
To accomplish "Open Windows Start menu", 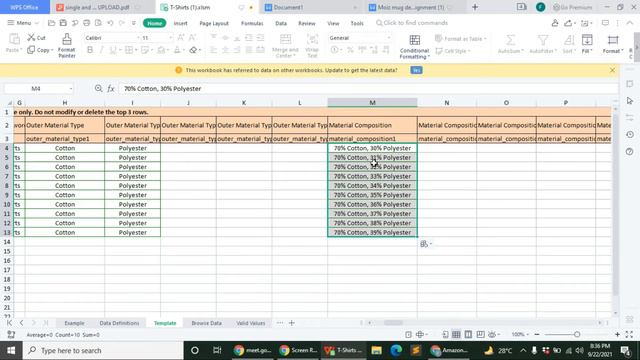I will pyautogui.click(x=11, y=350).
